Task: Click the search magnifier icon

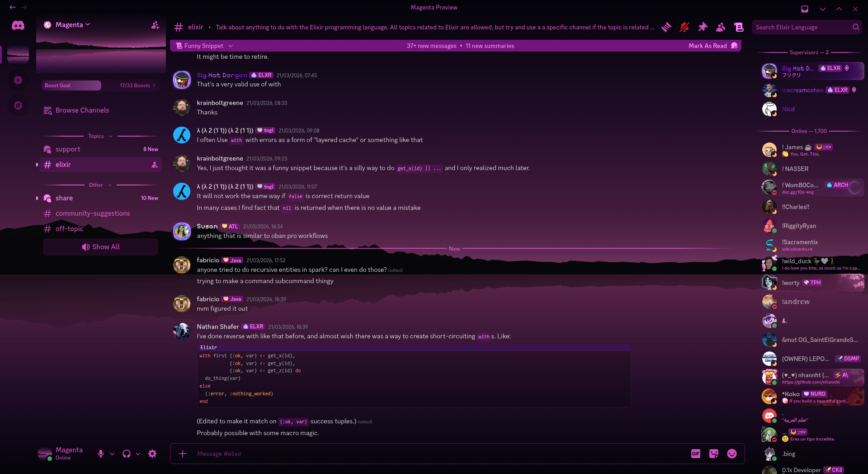Action: tap(856, 27)
